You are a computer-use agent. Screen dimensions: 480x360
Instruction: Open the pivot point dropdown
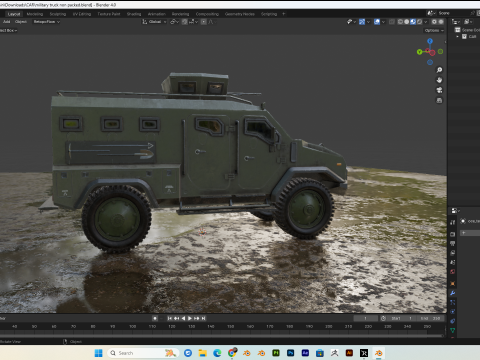point(175,22)
